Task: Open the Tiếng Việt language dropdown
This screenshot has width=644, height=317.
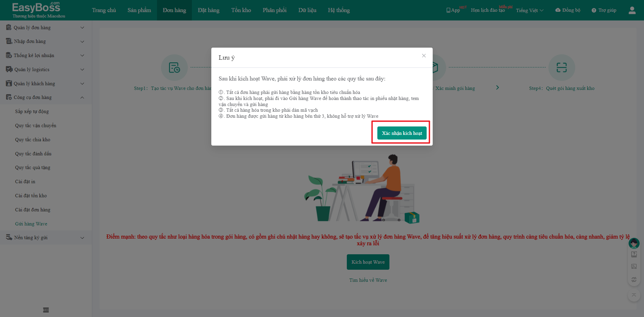Action: pos(530,10)
